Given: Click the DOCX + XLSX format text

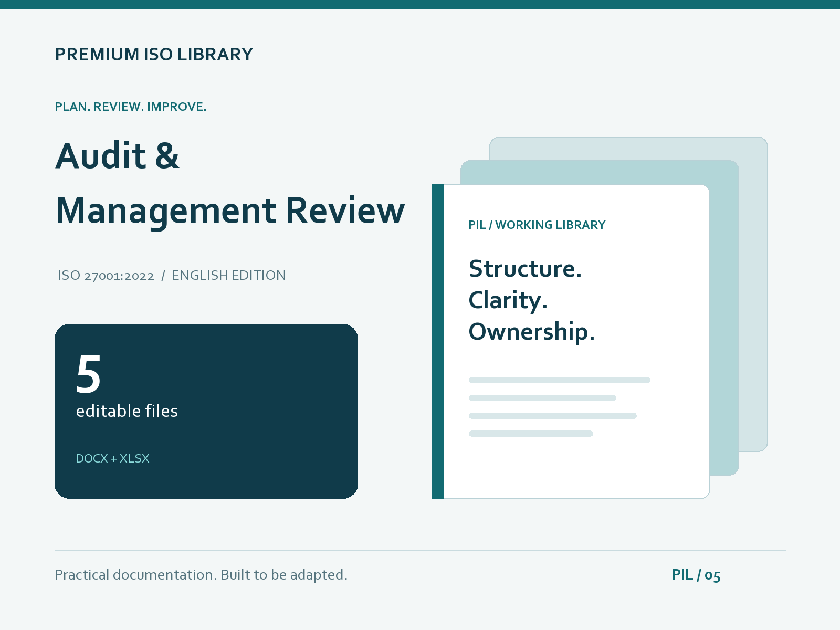Looking at the screenshot, I should coord(112,459).
